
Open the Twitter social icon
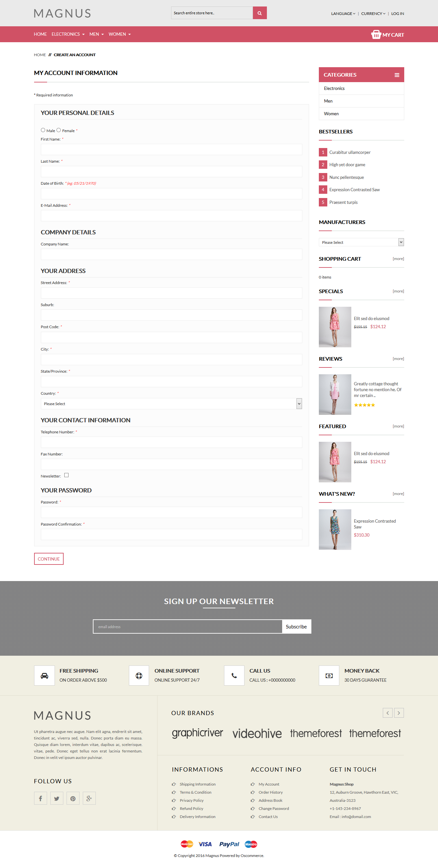coord(56,798)
